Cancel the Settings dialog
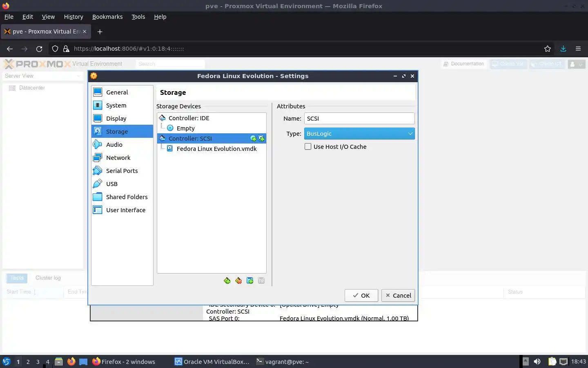This screenshot has height=368, width=588. (x=398, y=295)
